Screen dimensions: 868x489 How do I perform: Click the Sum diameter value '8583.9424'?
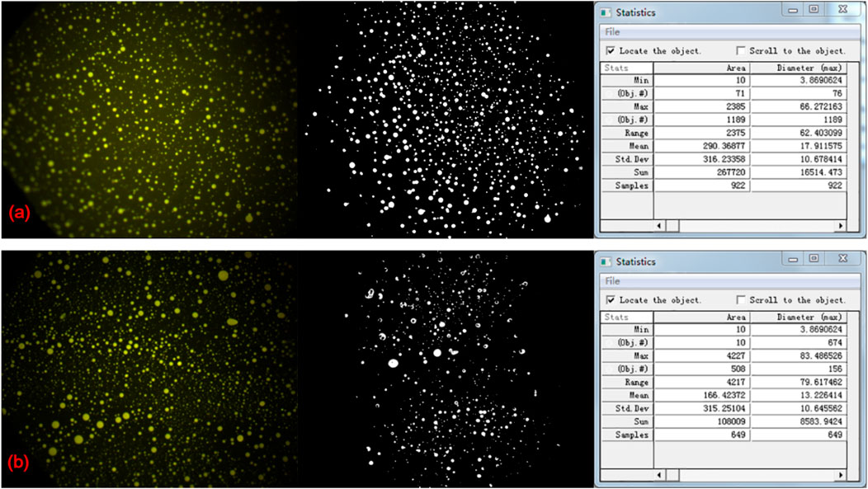coord(820,421)
